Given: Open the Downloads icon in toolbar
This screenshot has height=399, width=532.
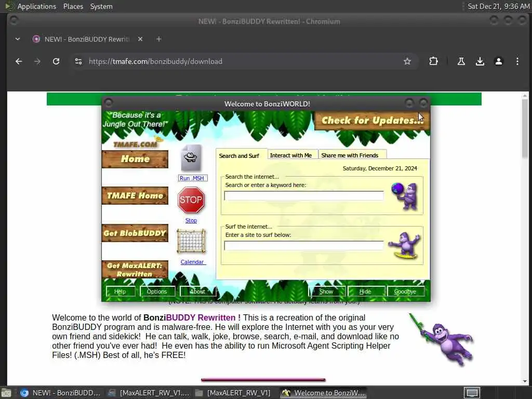Looking at the screenshot, I should (480, 61).
